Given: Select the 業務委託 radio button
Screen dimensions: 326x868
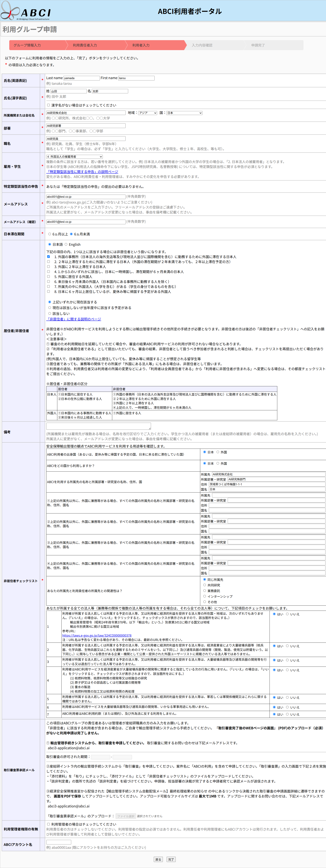Looking at the screenshot, I should click(x=204, y=591).
